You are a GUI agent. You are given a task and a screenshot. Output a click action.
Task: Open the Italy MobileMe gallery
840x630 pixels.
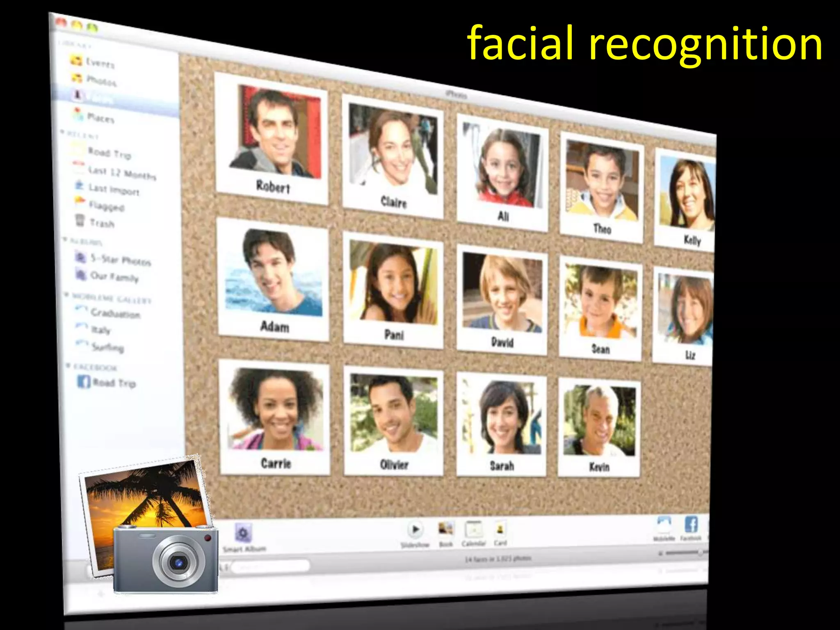click(x=93, y=329)
